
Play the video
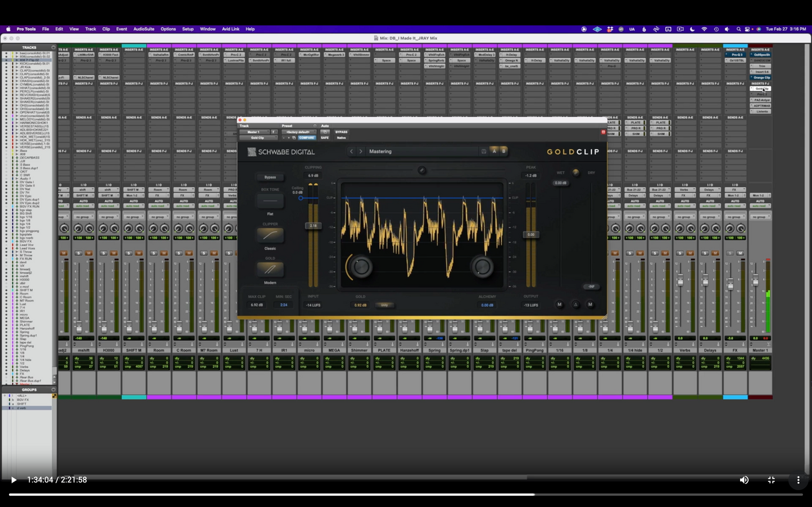[13, 480]
